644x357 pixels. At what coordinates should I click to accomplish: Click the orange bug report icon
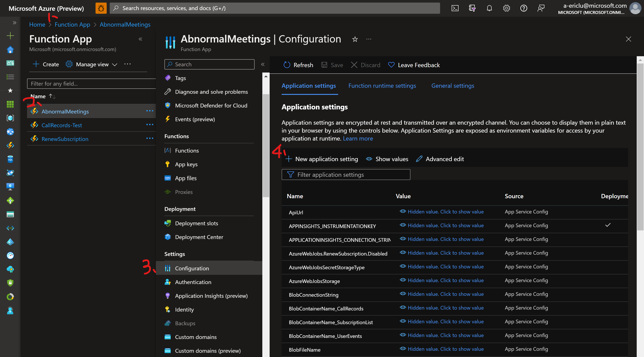(101, 8)
